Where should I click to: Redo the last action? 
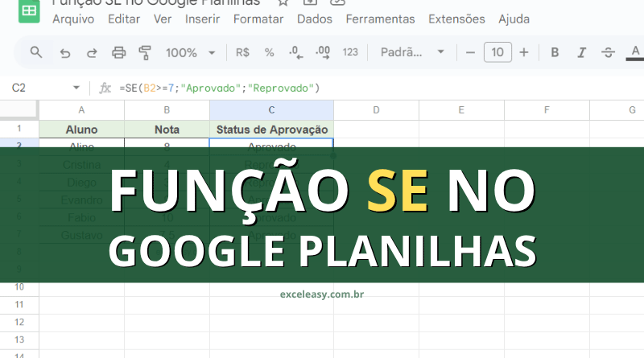(92, 52)
